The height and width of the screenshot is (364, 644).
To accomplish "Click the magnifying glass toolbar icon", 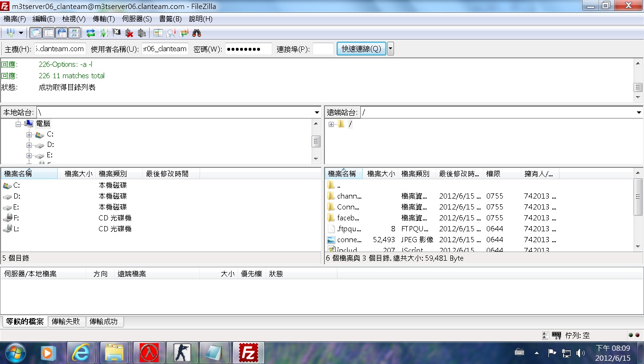I will [x=171, y=33].
